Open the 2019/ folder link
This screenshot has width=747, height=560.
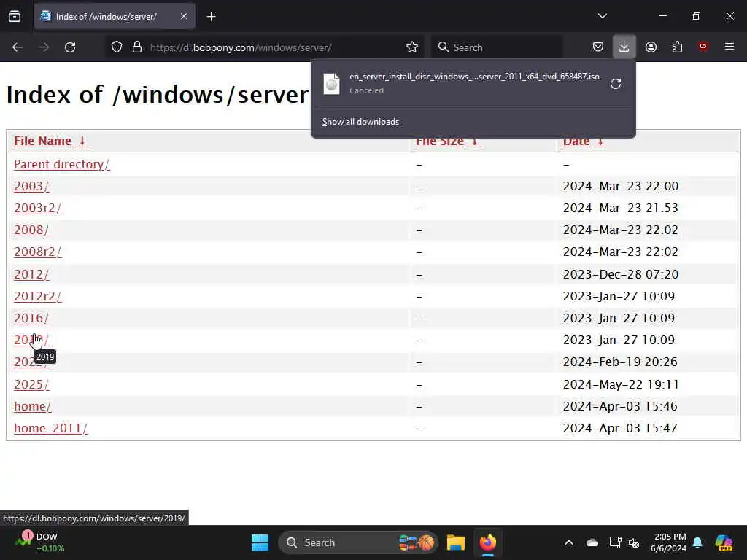[x=31, y=340]
